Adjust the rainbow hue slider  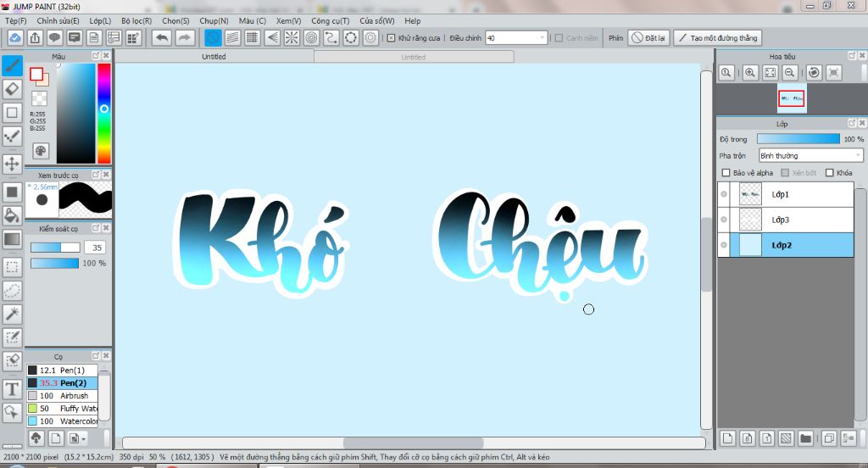104,113
